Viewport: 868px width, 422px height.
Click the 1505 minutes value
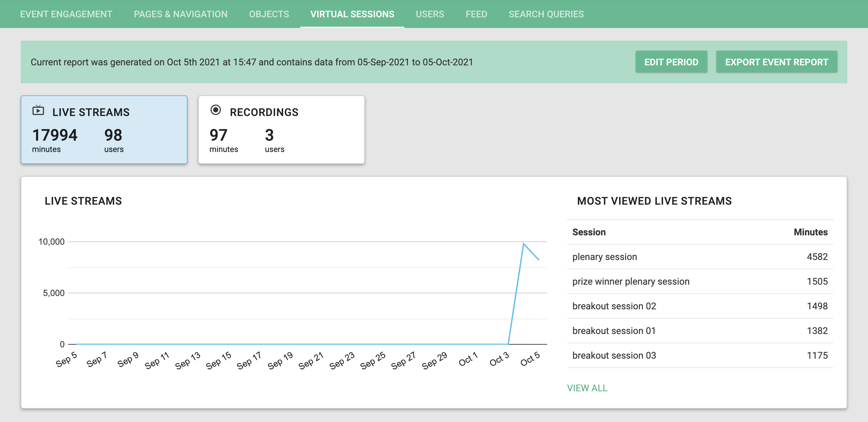point(817,281)
